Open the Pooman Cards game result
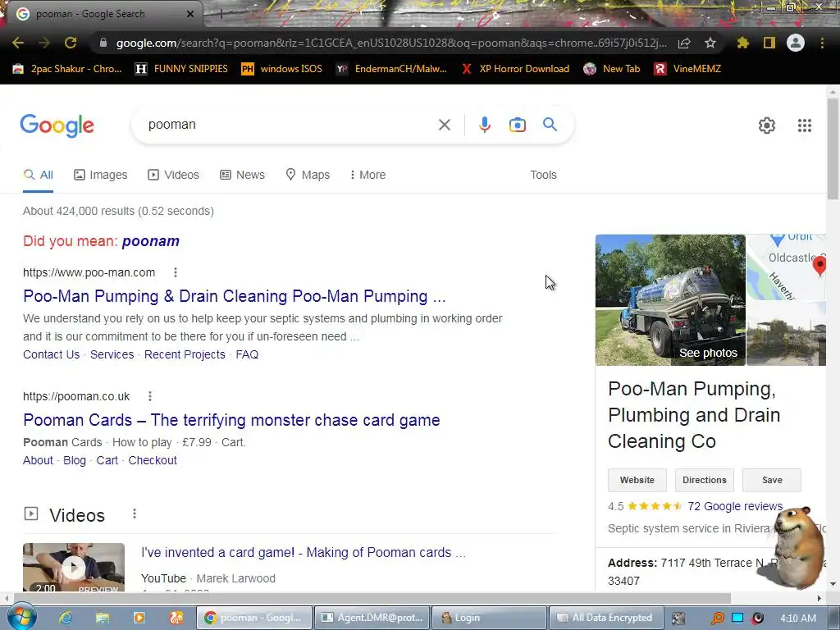Viewport: 840px width, 630px height. (231, 420)
